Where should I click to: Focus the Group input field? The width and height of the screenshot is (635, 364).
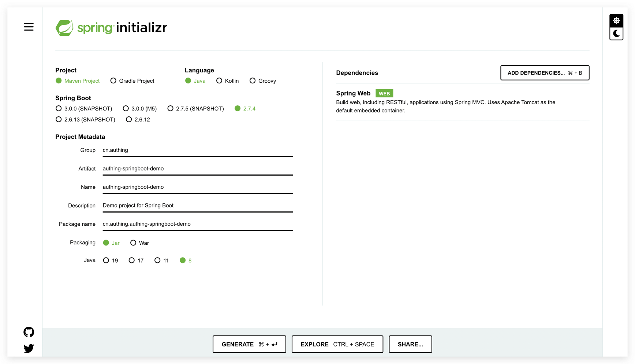pos(197,150)
